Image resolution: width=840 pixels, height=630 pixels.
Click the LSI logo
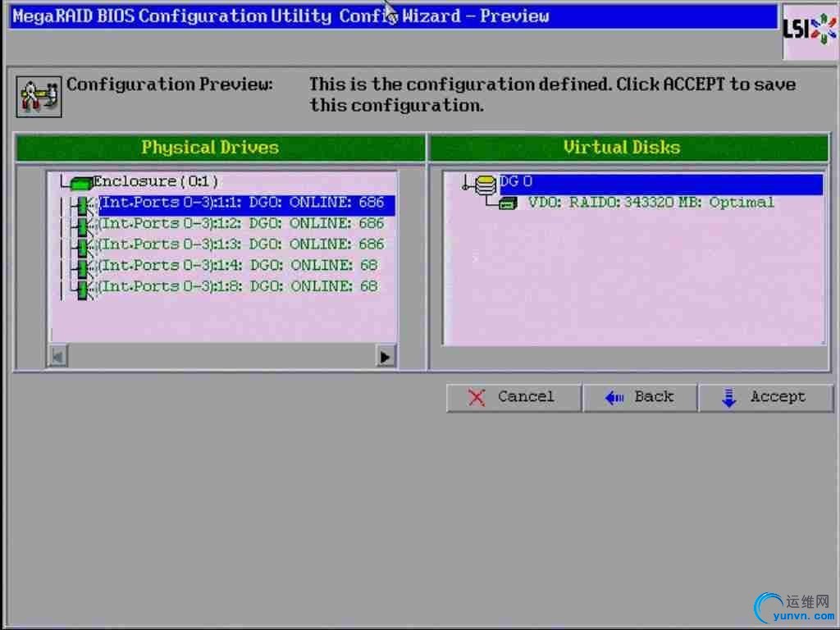[x=810, y=30]
